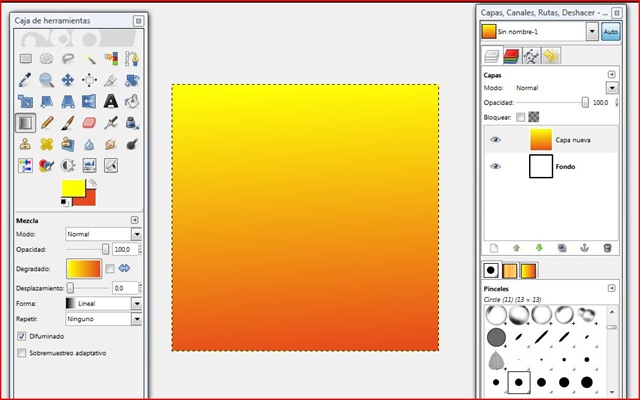Select the Eraser tool
640x400 pixels.
tap(89, 122)
